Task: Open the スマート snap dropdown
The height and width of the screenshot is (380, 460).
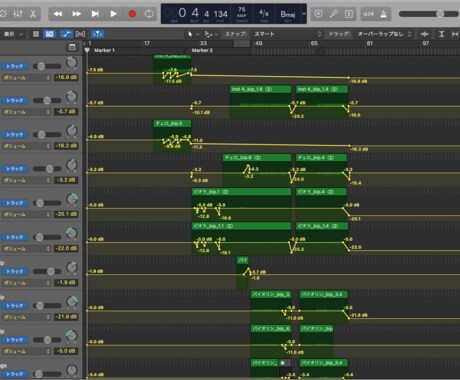Action: coord(287,34)
